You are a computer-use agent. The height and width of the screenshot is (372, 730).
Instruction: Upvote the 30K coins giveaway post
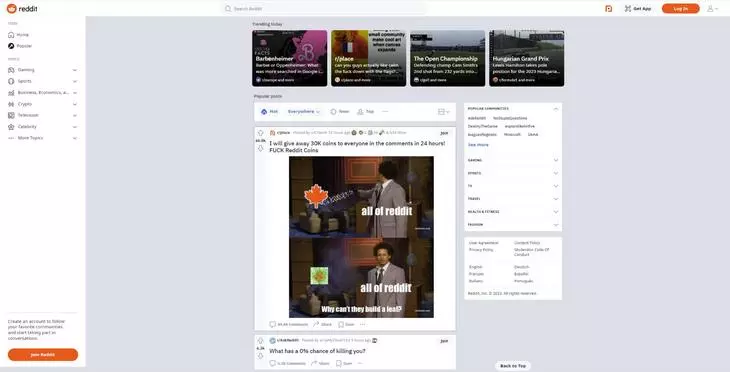coord(260,133)
